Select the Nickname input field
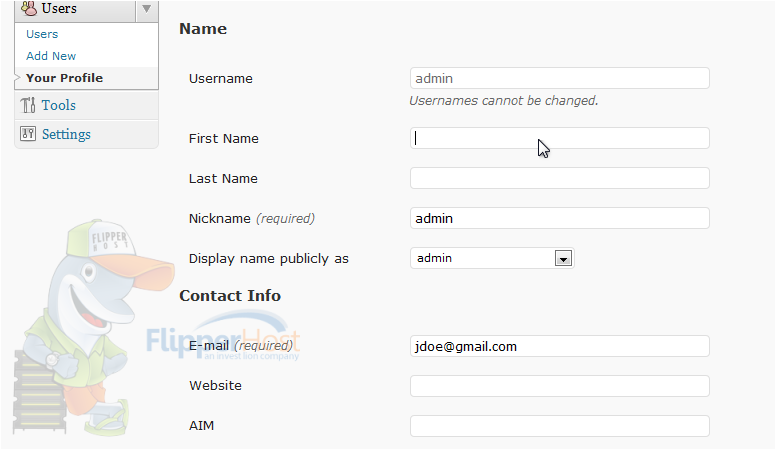 coord(560,218)
